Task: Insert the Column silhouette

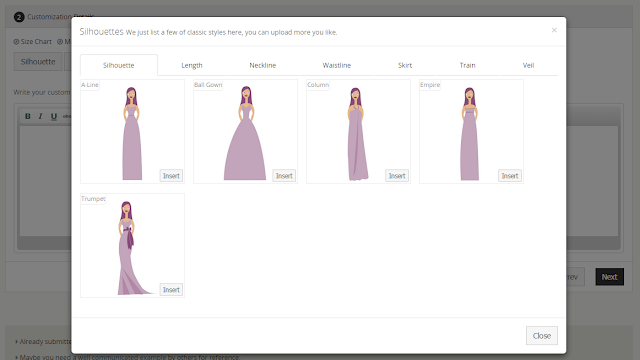Action: (397, 176)
